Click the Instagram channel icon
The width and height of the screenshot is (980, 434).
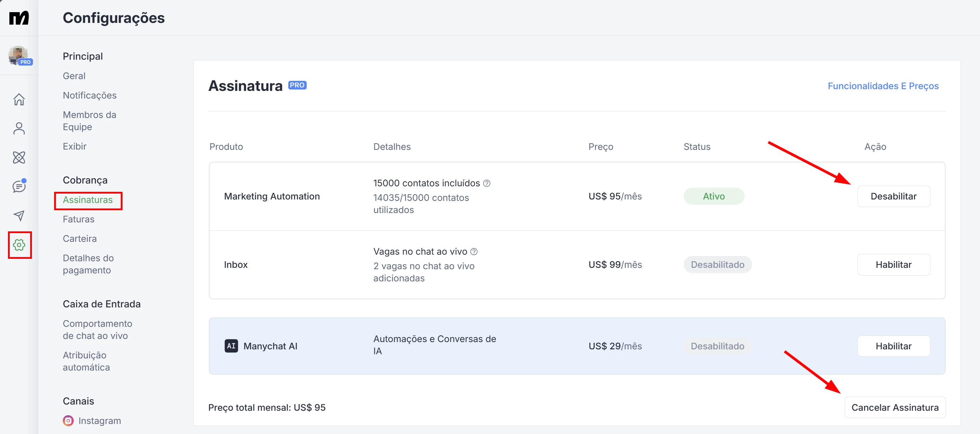coord(68,421)
